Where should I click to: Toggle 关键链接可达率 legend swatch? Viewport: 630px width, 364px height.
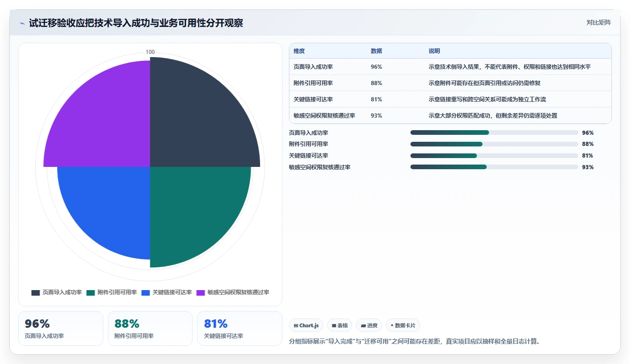[146, 293]
